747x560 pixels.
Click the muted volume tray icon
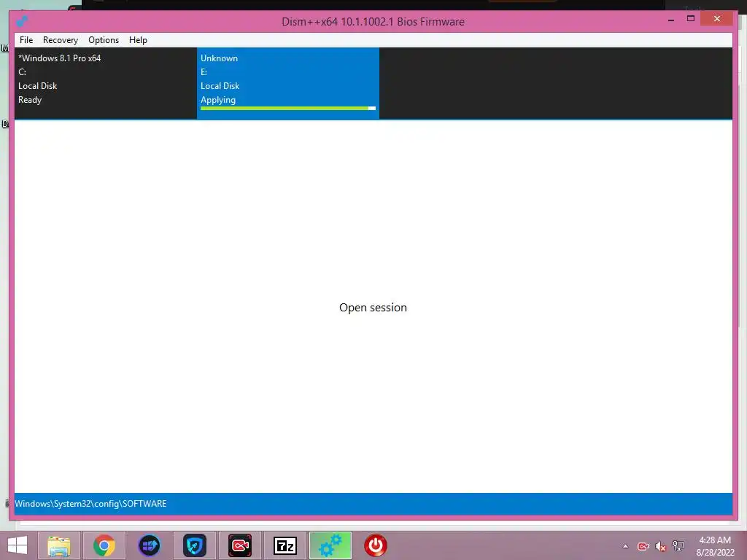660,546
